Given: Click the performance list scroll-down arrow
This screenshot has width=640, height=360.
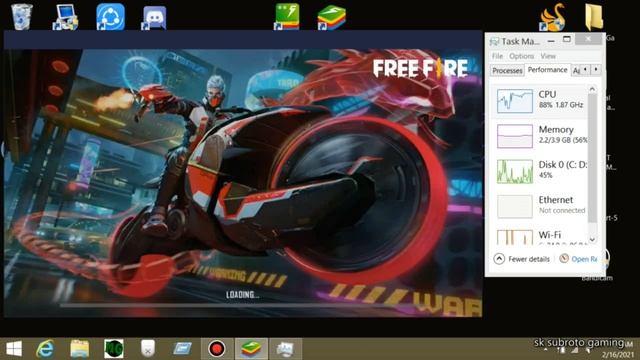Looking at the screenshot, I should (592, 240).
